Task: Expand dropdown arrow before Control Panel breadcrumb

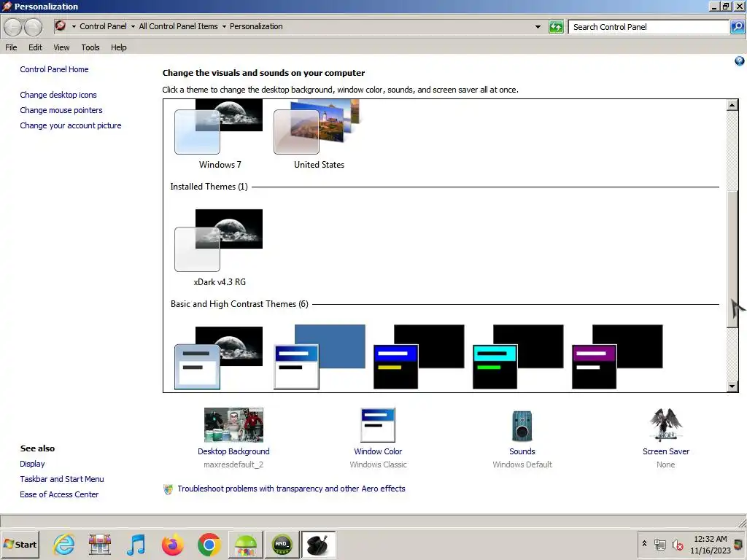Action: click(x=74, y=27)
